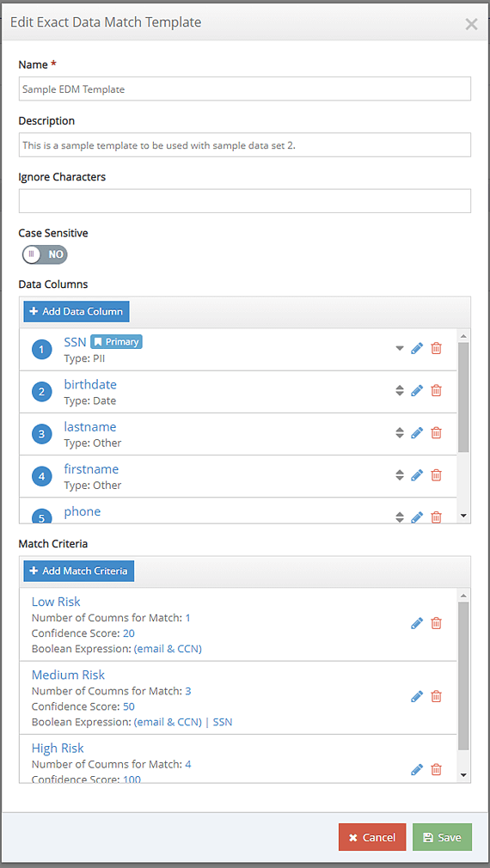This screenshot has height=868, width=490.
Task: Click the Name input field
Action: pyautogui.click(x=245, y=89)
